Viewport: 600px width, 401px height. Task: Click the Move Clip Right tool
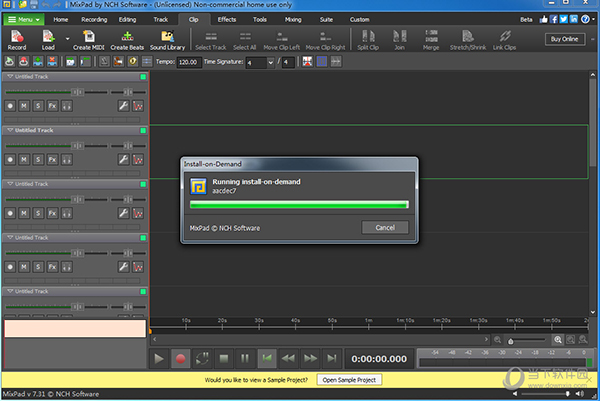(325, 40)
